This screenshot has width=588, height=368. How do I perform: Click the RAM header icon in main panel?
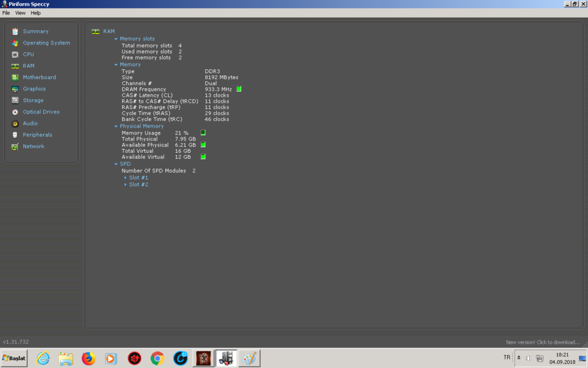coord(95,31)
